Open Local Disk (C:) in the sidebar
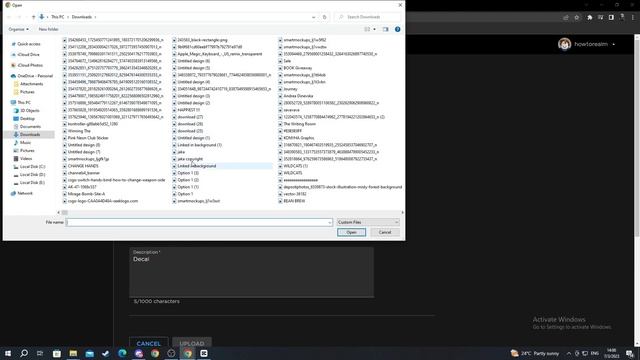Screen dimensions: 640x360 click(32, 167)
